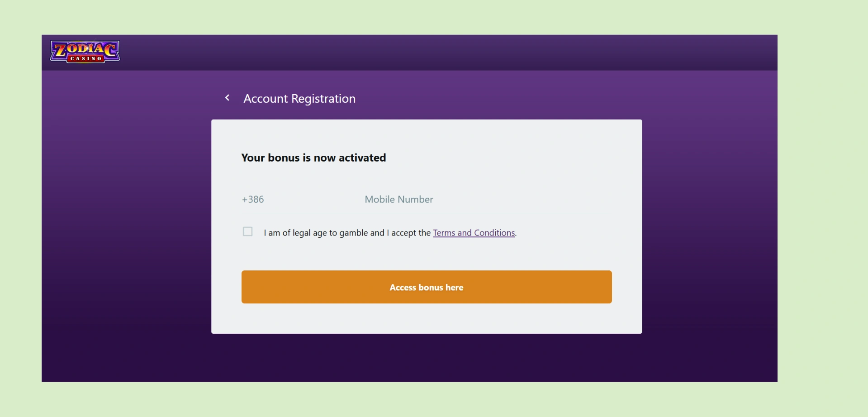Screen dimensions: 868x417
Task: Go back using the left chevron arrow
Action: [x=228, y=98]
